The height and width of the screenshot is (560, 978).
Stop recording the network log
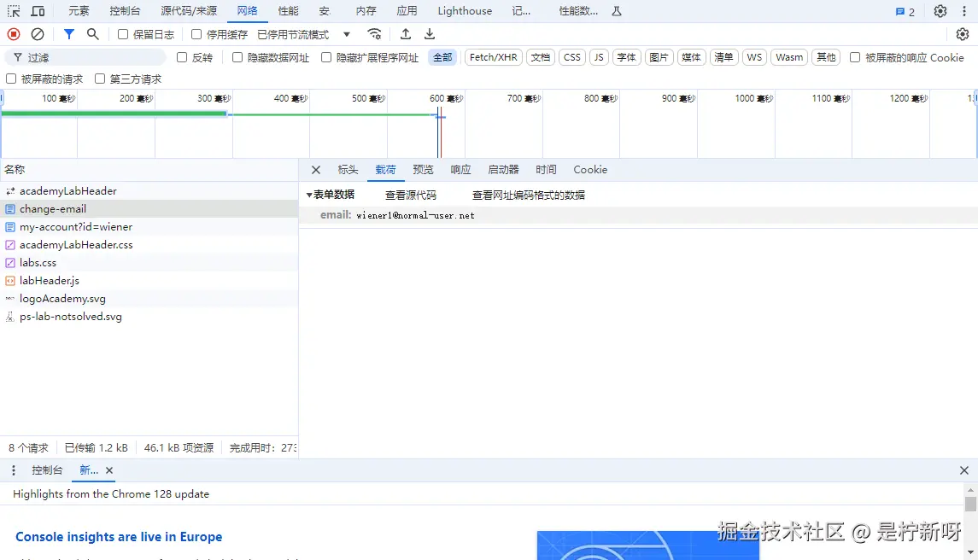14,34
